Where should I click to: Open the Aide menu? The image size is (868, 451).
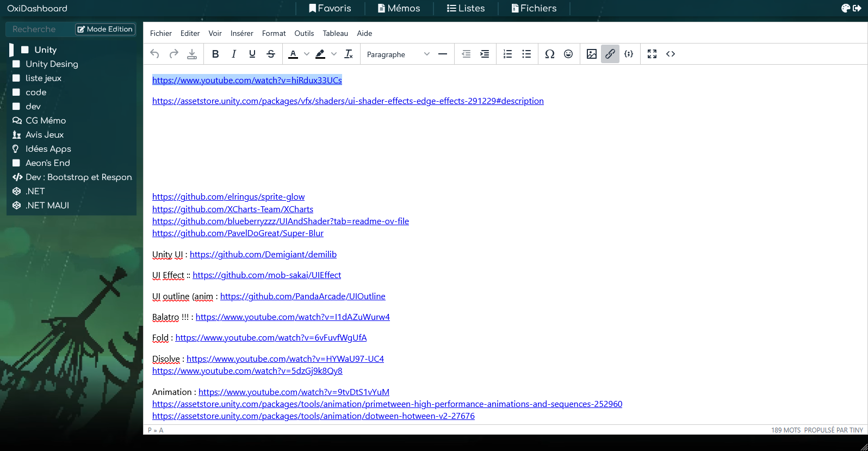click(x=365, y=33)
